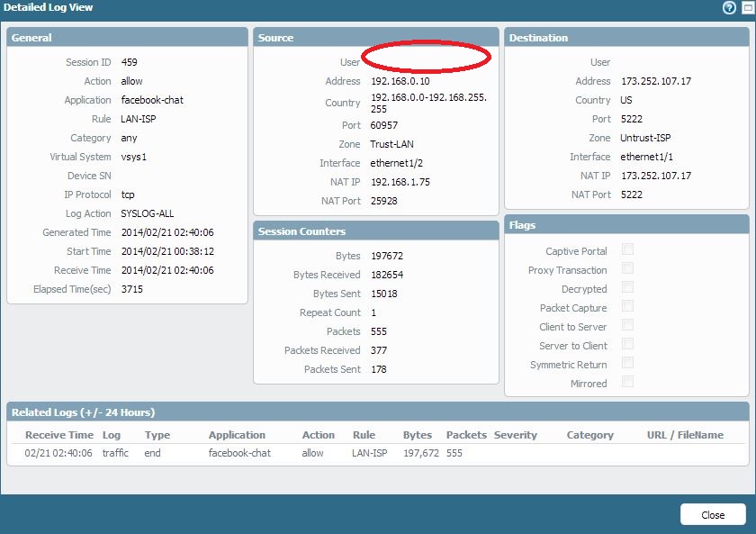Click Bytes Received value 182654
The height and width of the screenshot is (534, 756).
coord(387,275)
